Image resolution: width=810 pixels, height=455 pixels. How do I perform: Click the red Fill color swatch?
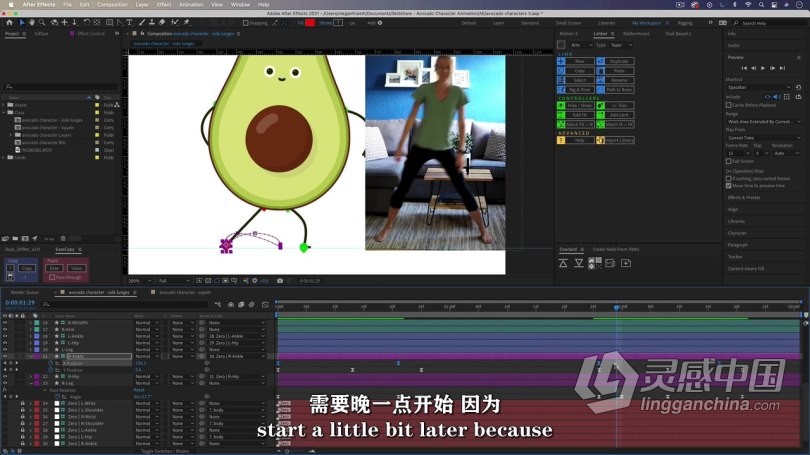310,23
